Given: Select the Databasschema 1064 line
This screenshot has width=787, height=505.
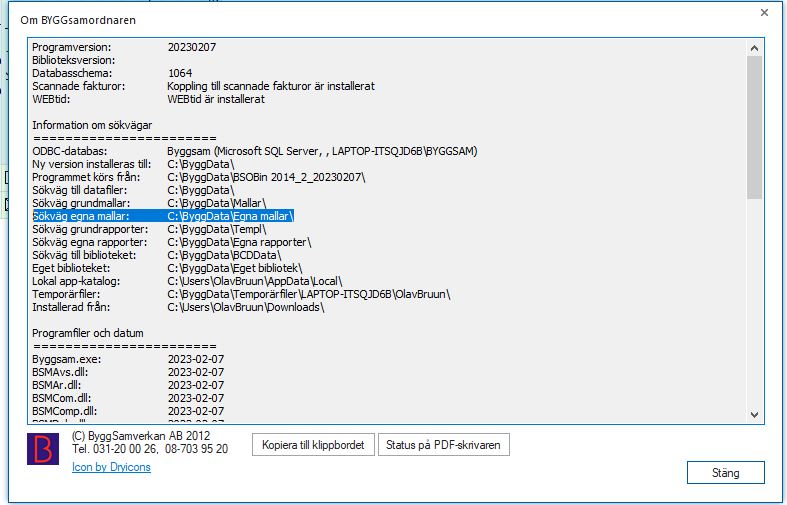Looking at the screenshot, I should [x=112, y=73].
